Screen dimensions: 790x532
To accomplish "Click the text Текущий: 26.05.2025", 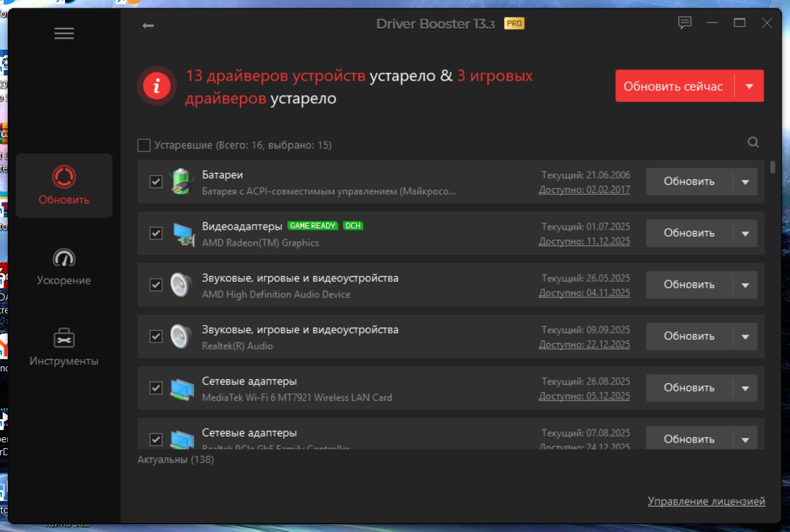I will pos(586,278).
